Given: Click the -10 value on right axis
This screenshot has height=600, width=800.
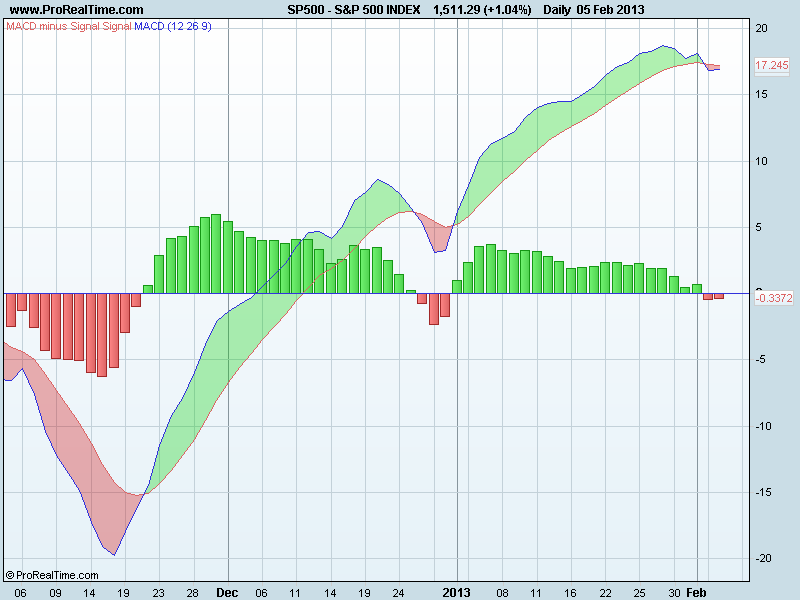Looking at the screenshot, I should pyautogui.click(x=763, y=426).
